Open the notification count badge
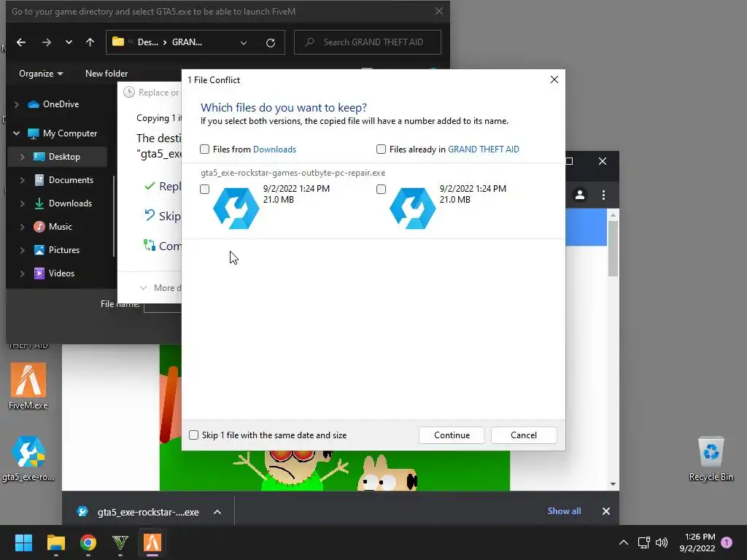 [727, 542]
